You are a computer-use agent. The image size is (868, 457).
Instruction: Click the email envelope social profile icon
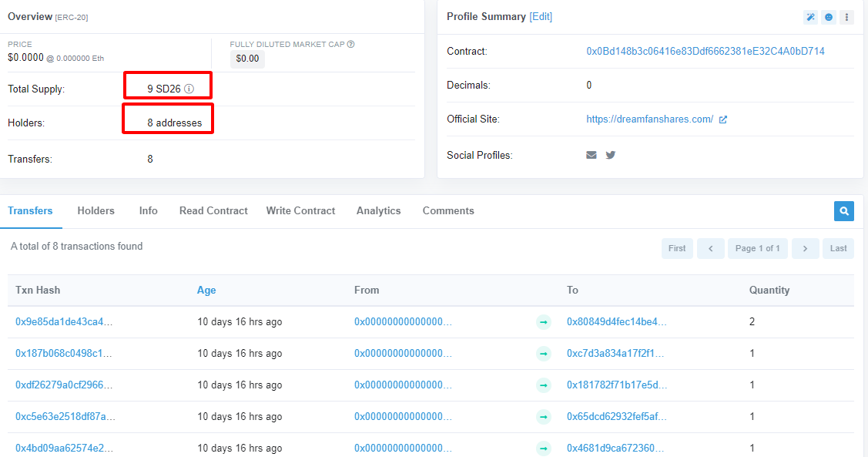coord(592,155)
